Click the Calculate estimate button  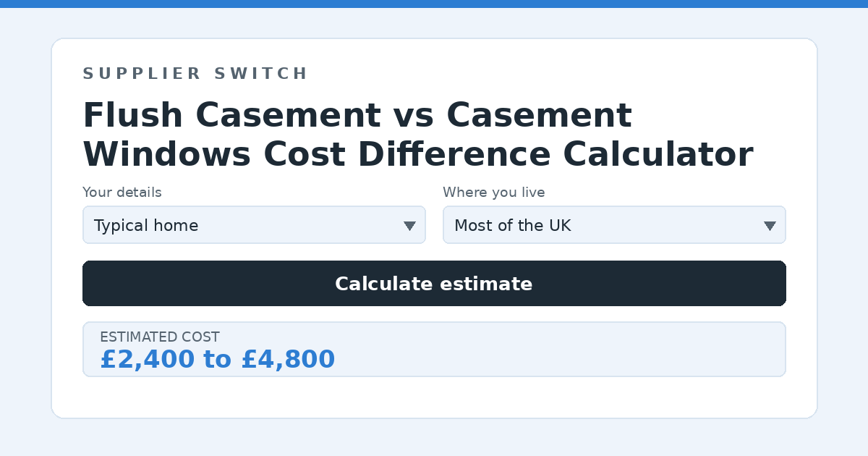tap(434, 283)
